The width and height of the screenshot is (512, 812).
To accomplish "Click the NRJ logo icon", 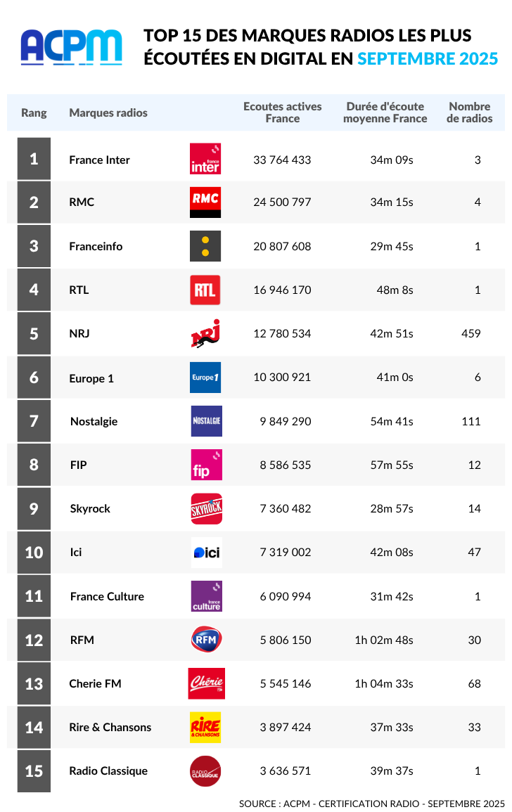I will point(206,333).
